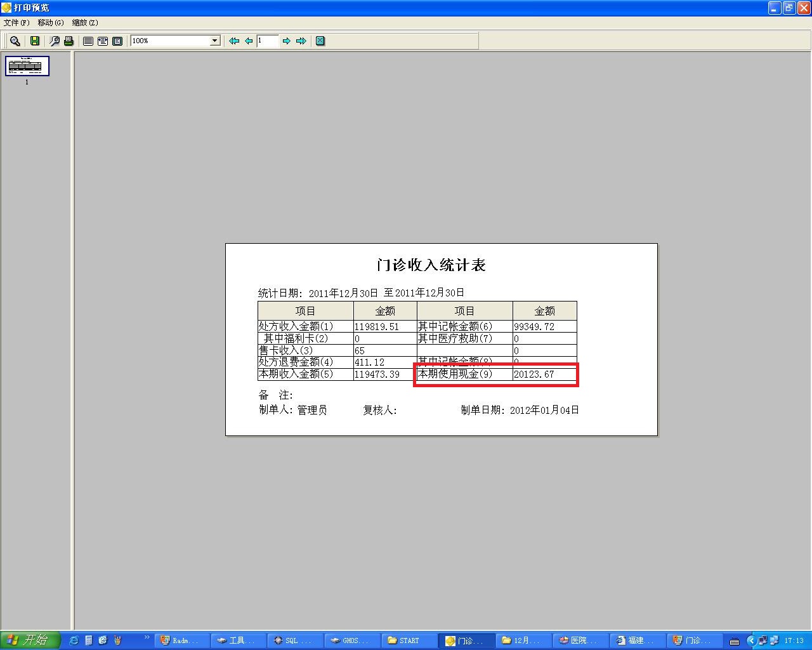Screen dimensions: 812x650
Task: Save the report with the green floppy icon
Action: 35,41
